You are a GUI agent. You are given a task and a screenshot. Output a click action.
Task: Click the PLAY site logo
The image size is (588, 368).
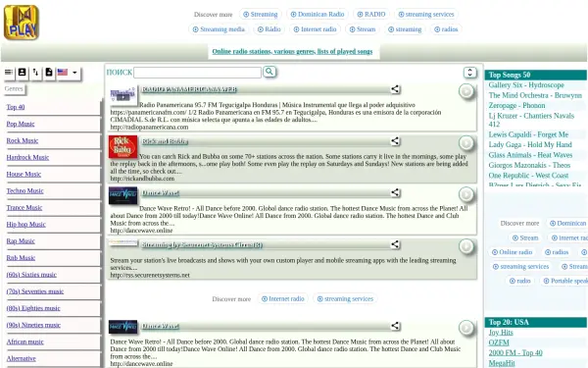(22, 23)
